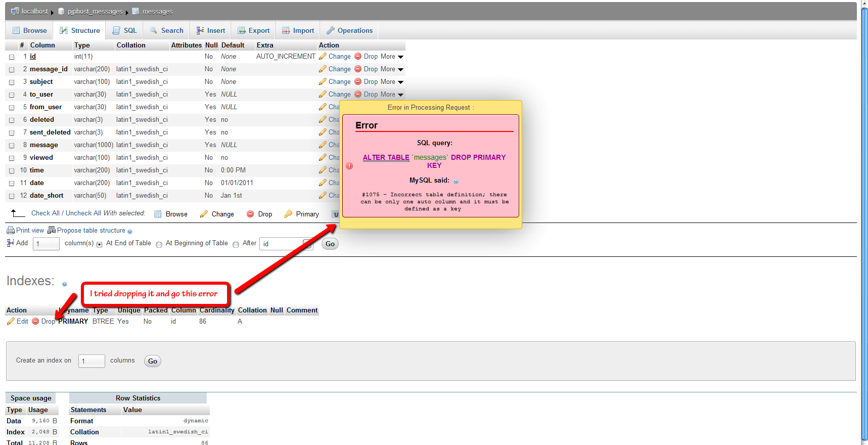This screenshot has width=868, height=445.
Task: Click Go button in Create an index section
Action: (x=153, y=361)
